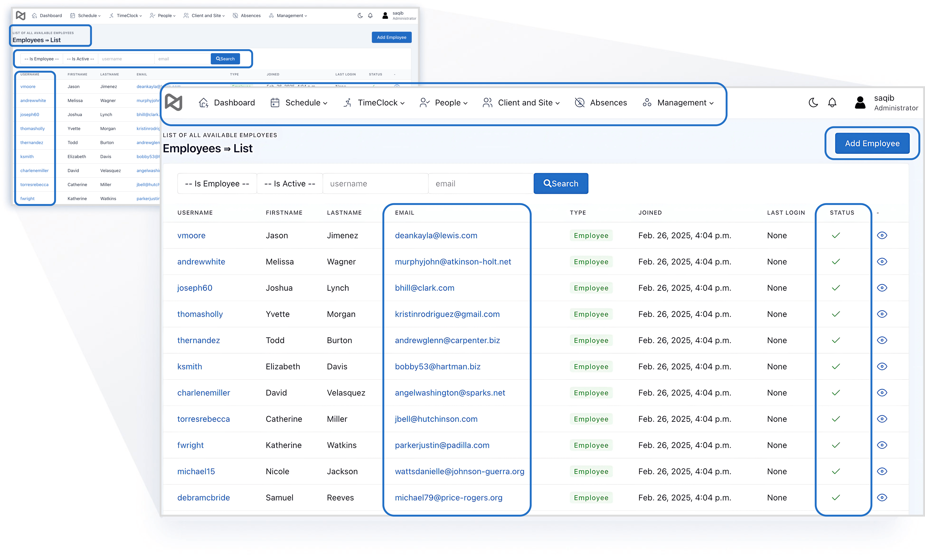Viewport: 925px width, 560px height.
Task: Expand Client and Site chevron in front window
Action: click(557, 103)
